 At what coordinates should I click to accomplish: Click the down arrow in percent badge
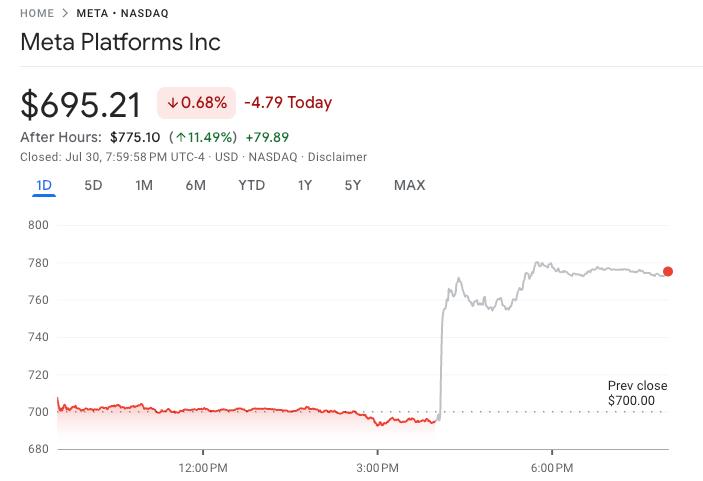[x=173, y=102]
